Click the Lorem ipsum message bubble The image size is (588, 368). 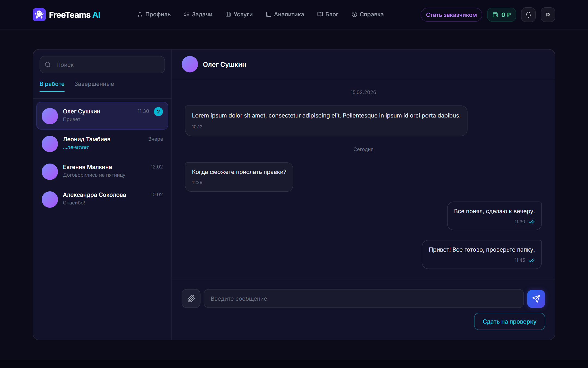pos(326,121)
